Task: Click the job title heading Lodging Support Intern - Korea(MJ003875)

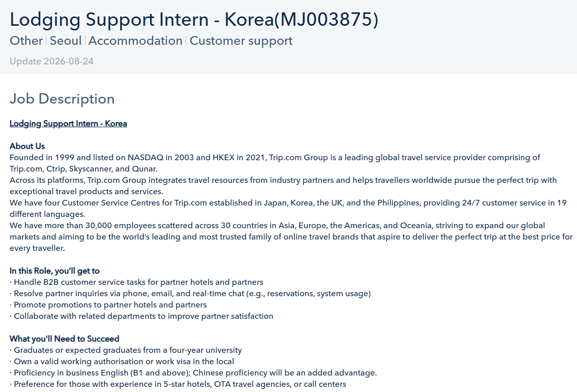Action: [194, 20]
